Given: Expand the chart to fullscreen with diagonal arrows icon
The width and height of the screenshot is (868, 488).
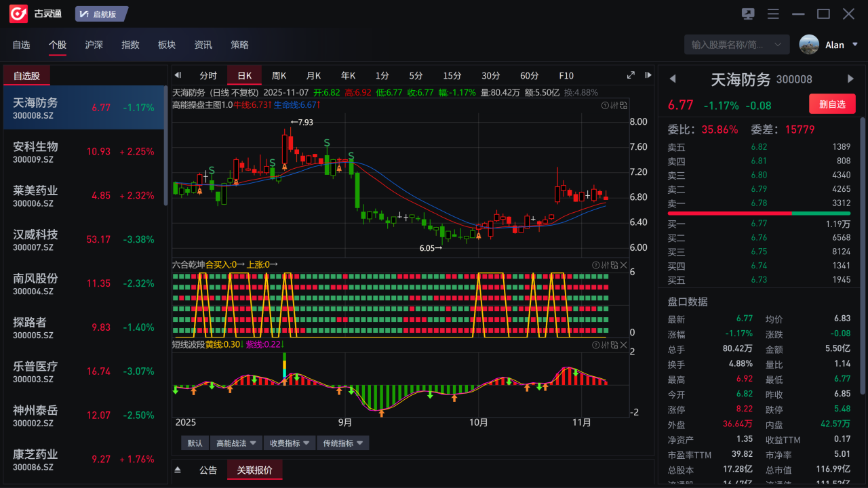Looking at the screenshot, I should pyautogui.click(x=630, y=75).
